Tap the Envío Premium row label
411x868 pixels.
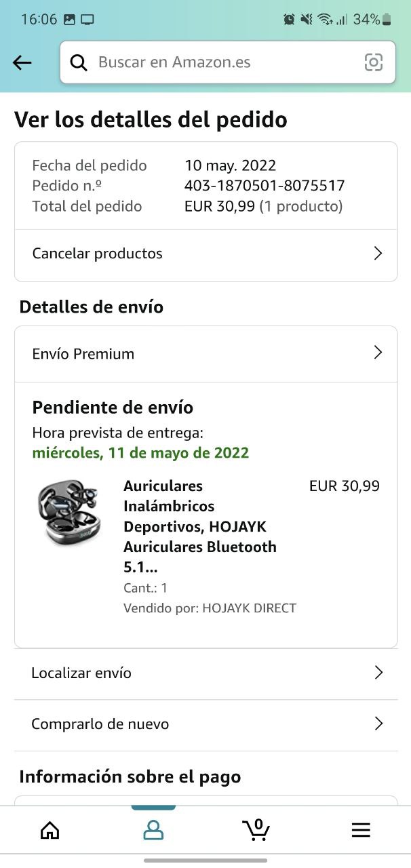coord(83,354)
